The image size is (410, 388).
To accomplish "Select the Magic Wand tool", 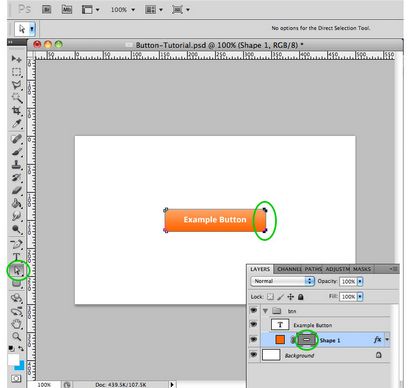I will (16, 98).
